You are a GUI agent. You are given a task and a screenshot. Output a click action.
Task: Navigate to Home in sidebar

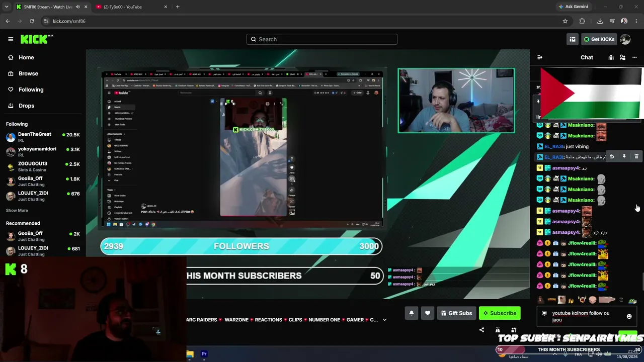(21, 57)
